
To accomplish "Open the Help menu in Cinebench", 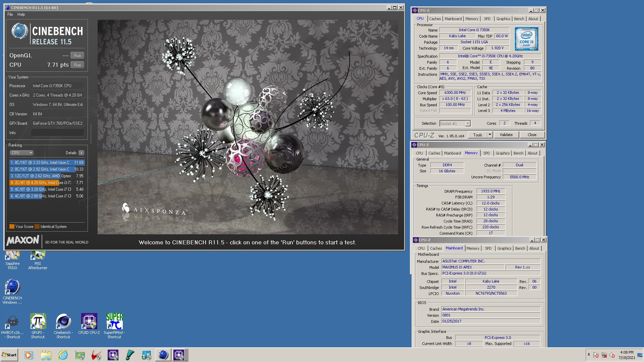I will tap(21, 14).
